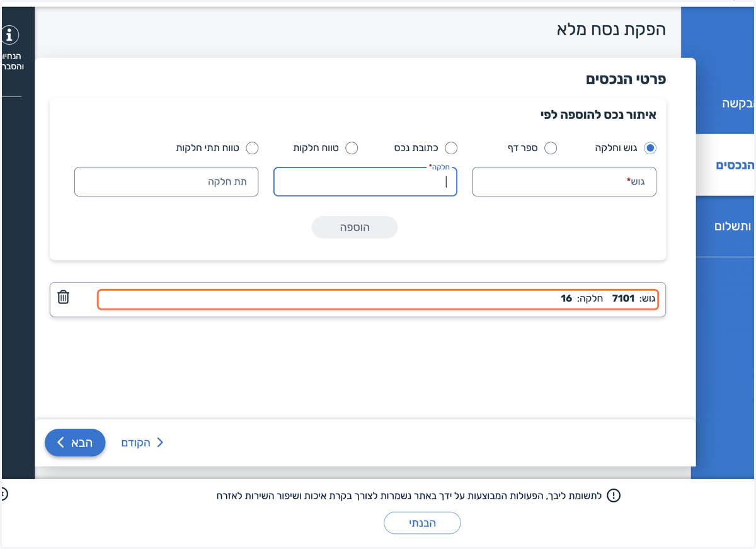This screenshot has height=549, width=756.
Task: Open the הנכסים step tab in the sidebar
Action: pyautogui.click(x=725, y=165)
